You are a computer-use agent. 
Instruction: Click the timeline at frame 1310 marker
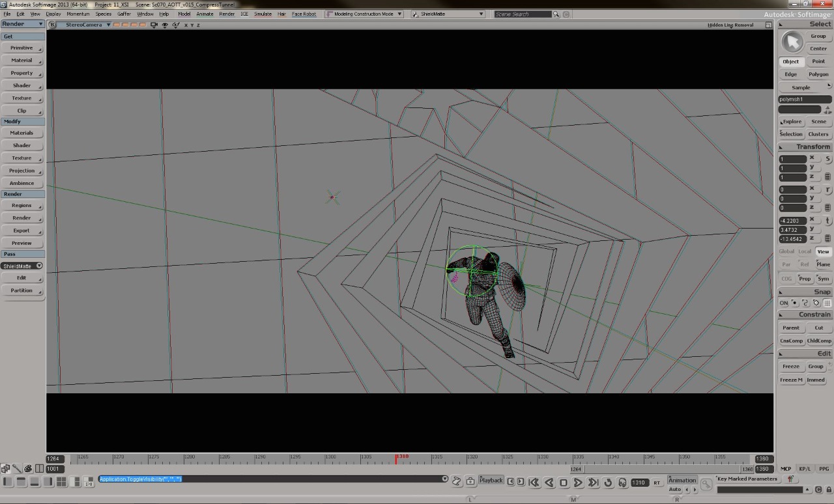(395, 458)
